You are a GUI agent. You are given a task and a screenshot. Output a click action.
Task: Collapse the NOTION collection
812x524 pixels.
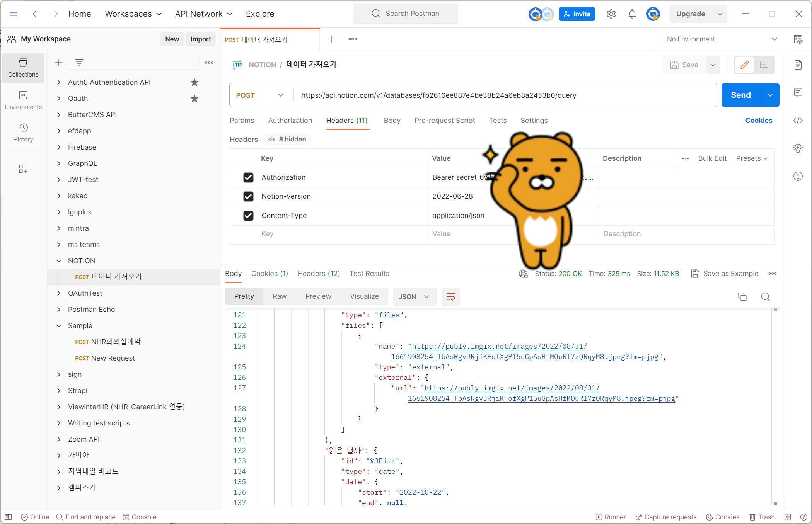tap(59, 261)
